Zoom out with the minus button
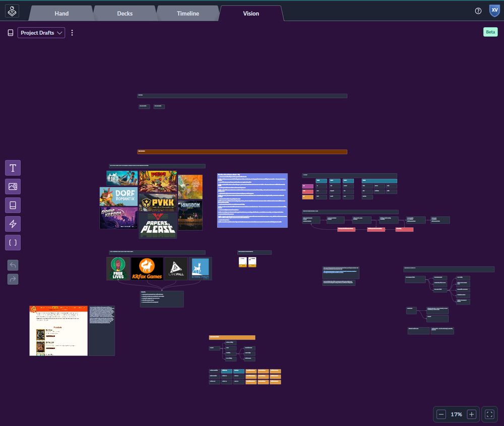Image resolution: width=504 pixels, height=426 pixels. click(441, 414)
